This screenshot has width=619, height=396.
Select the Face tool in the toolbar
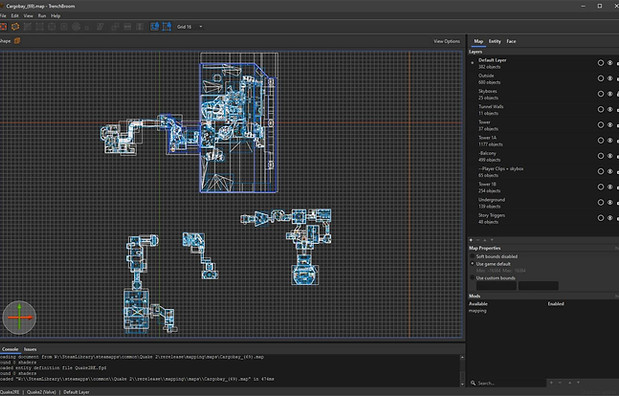64,26
